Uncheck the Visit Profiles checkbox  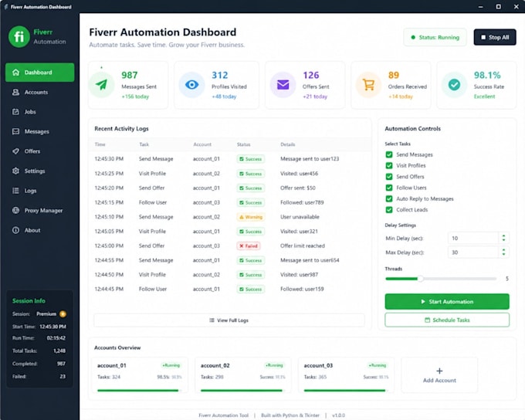[389, 165]
